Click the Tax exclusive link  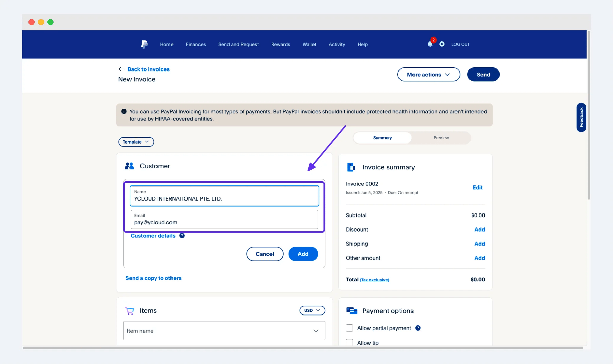click(x=374, y=280)
